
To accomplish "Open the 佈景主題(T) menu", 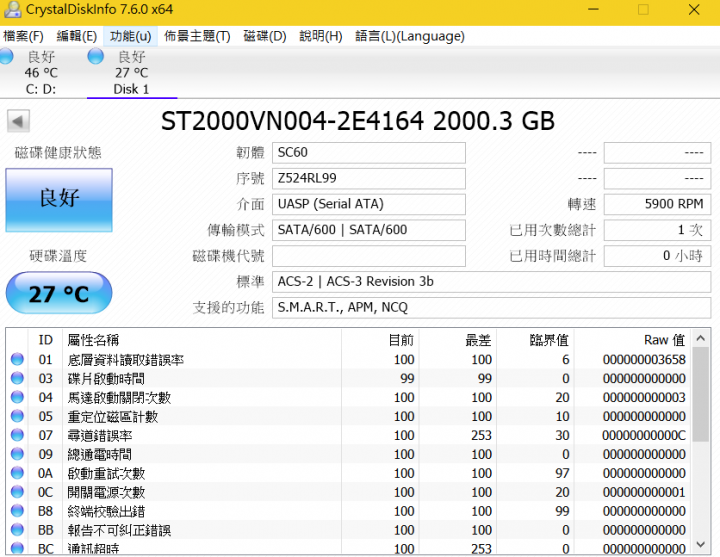I will 197,36.
